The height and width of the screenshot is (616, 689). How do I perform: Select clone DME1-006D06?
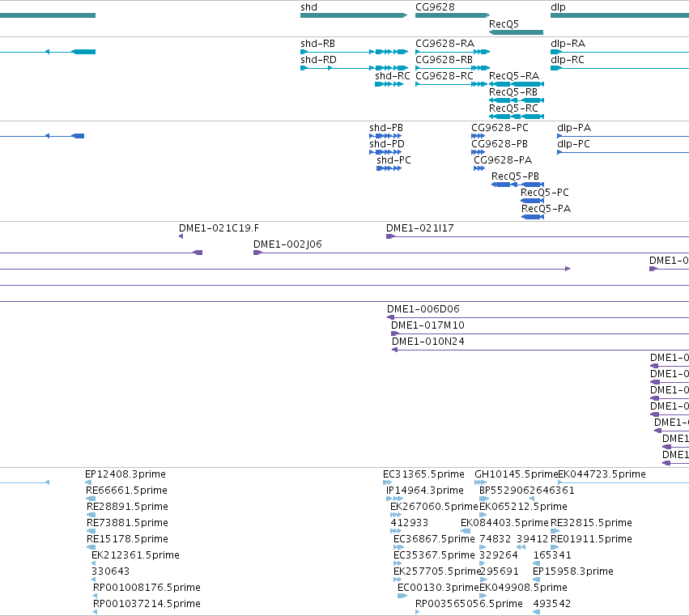[538, 317]
